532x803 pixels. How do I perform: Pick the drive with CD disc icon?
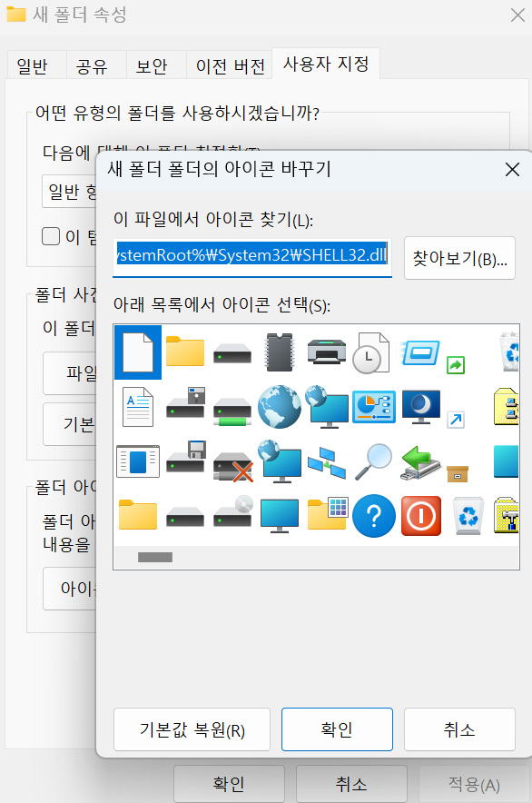(x=233, y=511)
